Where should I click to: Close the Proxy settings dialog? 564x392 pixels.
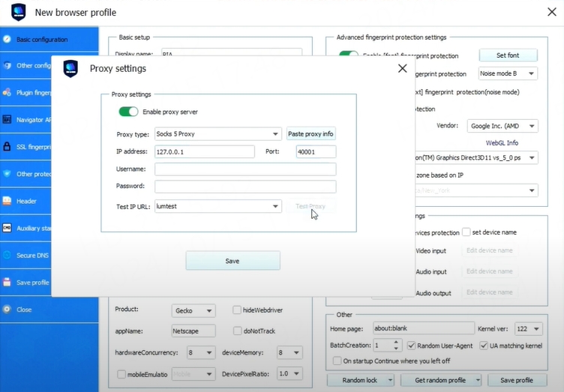[402, 68]
